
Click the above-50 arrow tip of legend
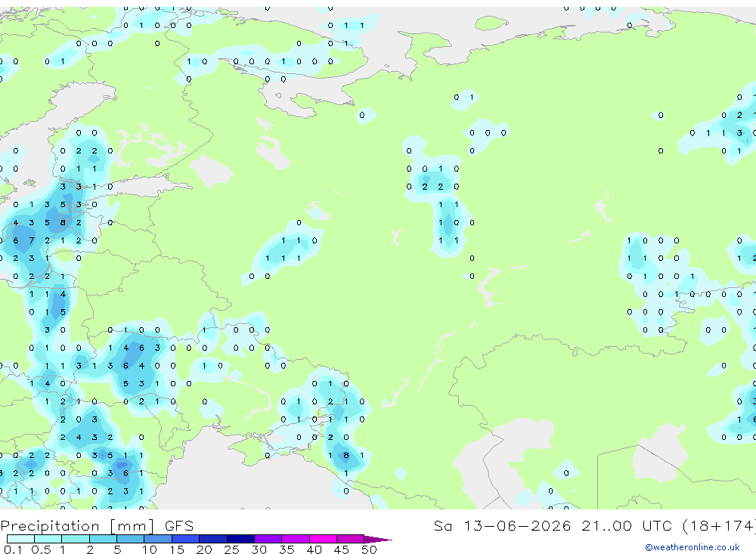[x=378, y=539]
